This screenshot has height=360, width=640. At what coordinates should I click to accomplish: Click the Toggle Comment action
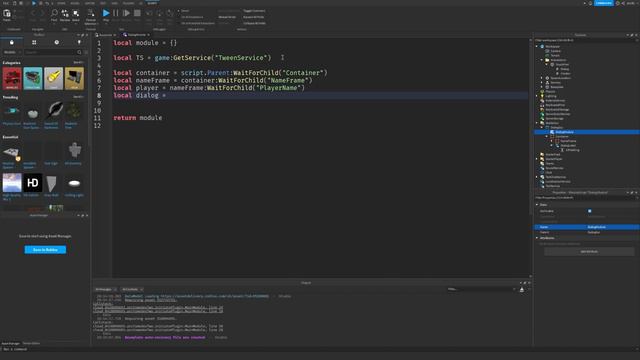pos(254,11)
